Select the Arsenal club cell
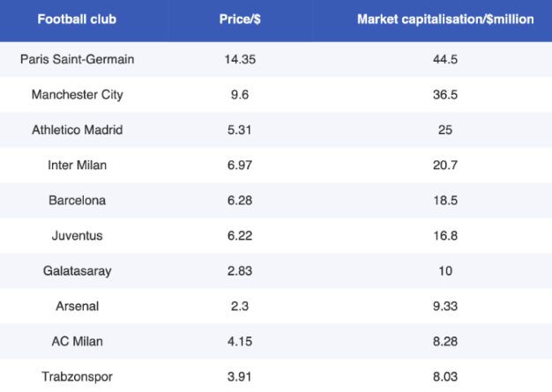This screenshot has height=392, width=552. coord(77,306)
